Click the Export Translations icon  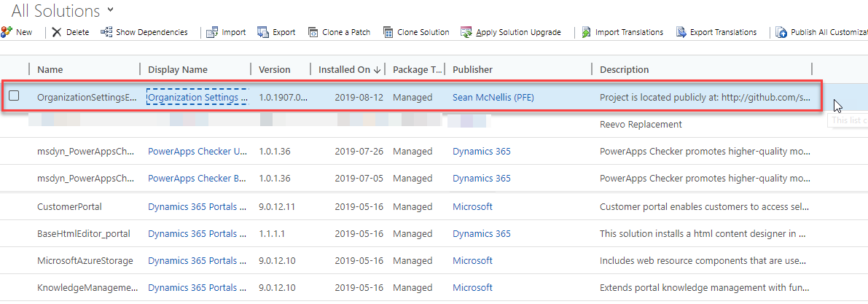click(x=681, y=32)
